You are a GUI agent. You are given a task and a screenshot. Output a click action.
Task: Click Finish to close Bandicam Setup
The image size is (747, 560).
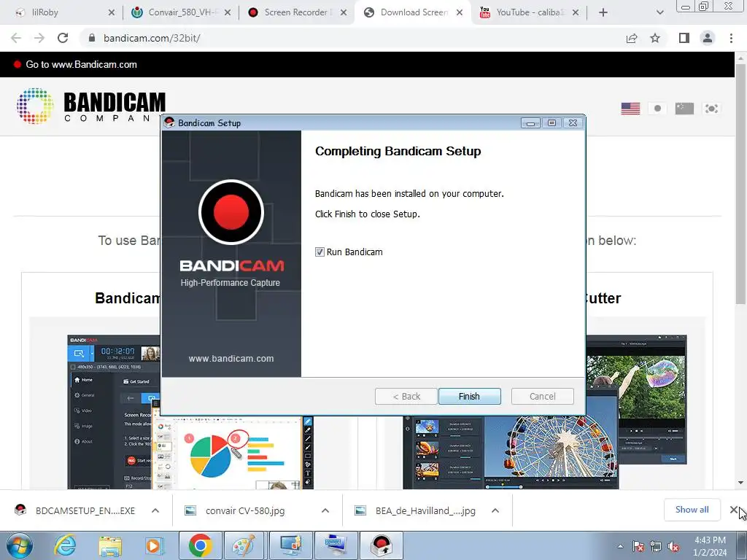pyautogui.click(x=469, y=396)
